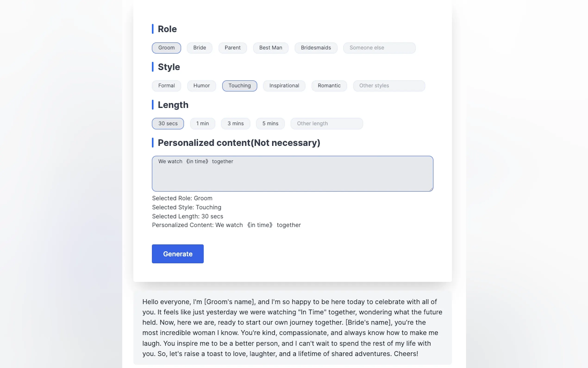Image resolution: width=588 pixels, height=368 pixels.
Task: Select the Groom role option
Action: tap(166, 48)
